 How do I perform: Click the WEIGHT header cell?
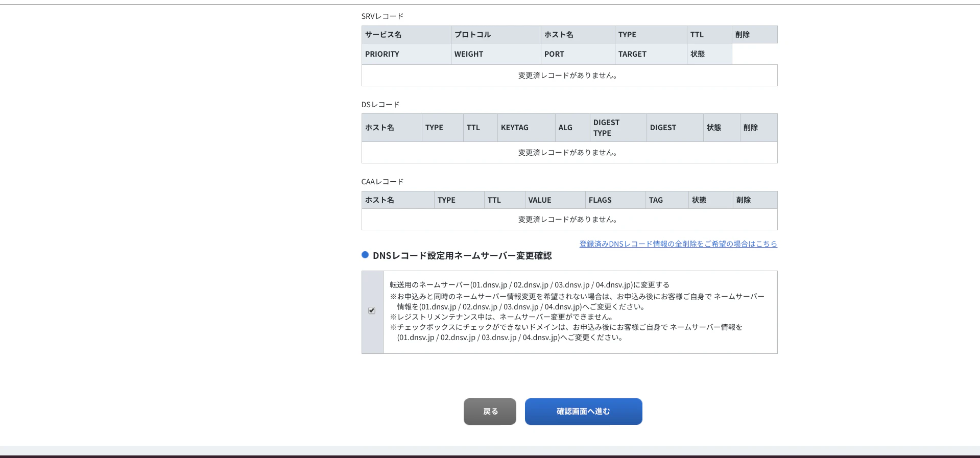(496, 54)
